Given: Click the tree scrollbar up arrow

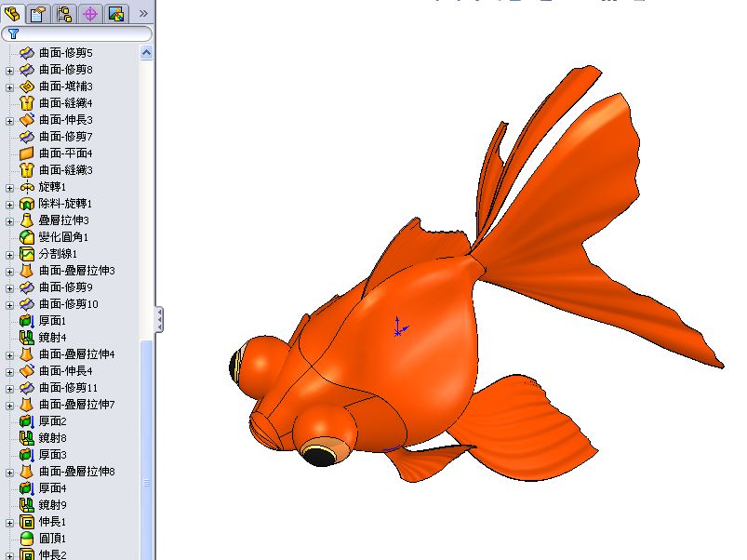Looking at the screenshot, I should click(x=144, y=52).
